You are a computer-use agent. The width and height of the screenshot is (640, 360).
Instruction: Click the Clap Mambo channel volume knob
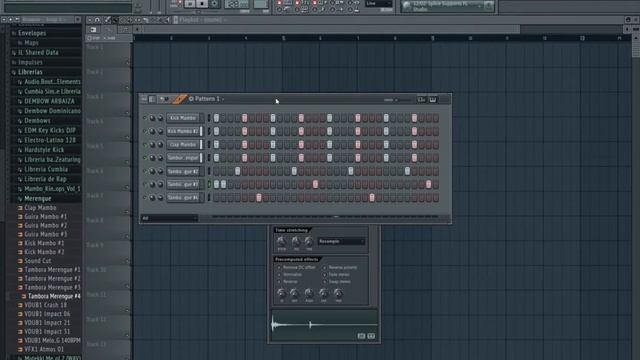[x=160, y=145]
